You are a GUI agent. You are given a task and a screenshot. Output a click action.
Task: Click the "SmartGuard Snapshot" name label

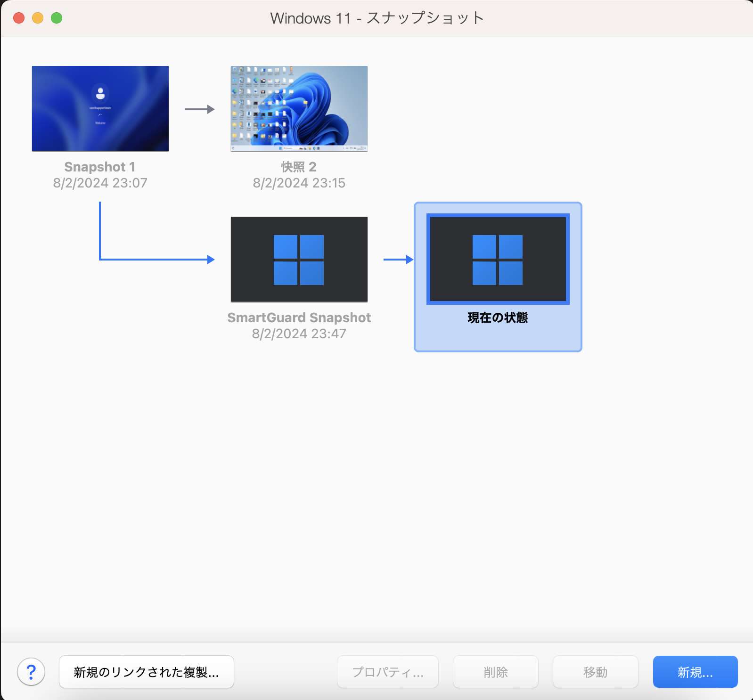pyautogui.click(x=299, y=317)
